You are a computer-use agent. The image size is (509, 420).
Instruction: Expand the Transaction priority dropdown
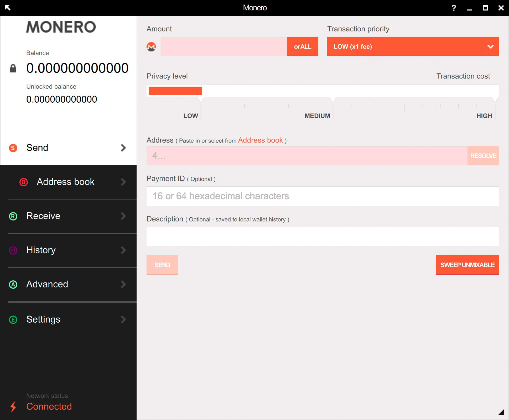(489, 46)
